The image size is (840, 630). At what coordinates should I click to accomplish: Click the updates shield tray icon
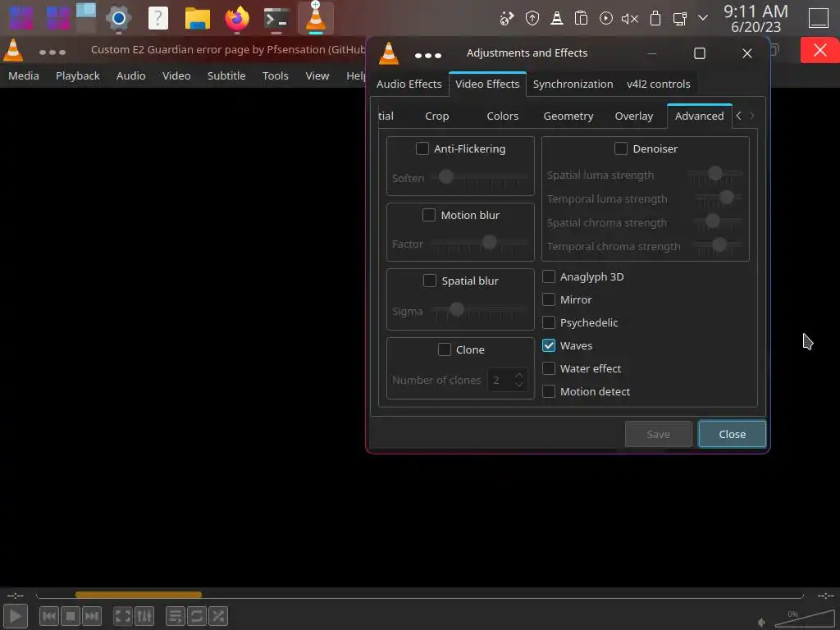[532, 19]
